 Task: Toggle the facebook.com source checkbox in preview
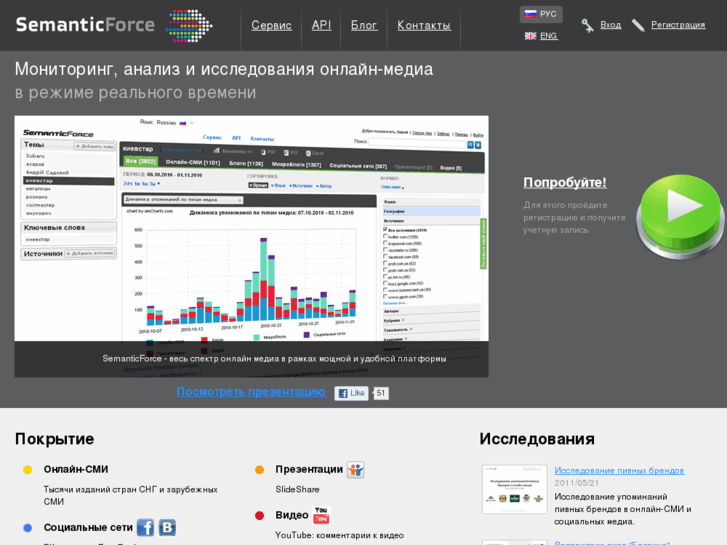click(385, 256)
